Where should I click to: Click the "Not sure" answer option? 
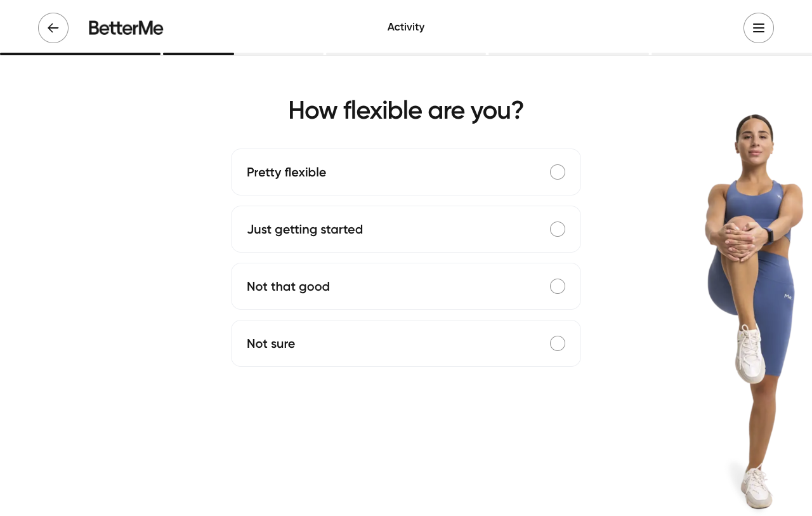pyautogui.click(x=406, y=343)
